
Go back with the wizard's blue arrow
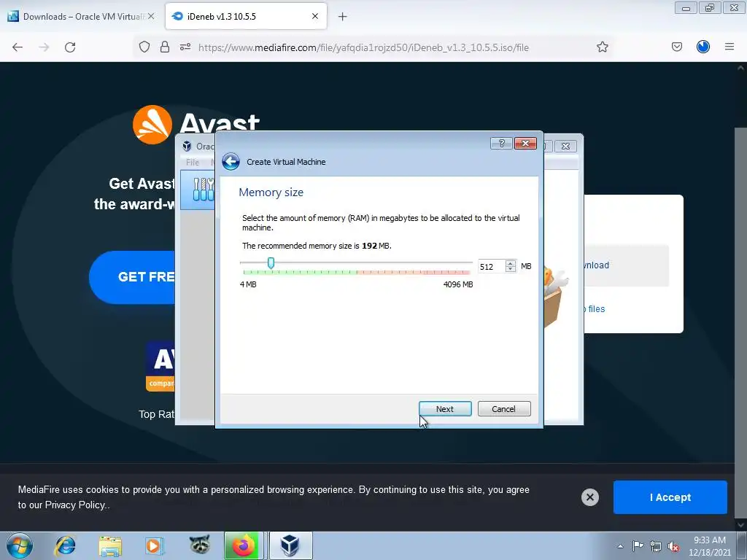(x=231, y=162)
